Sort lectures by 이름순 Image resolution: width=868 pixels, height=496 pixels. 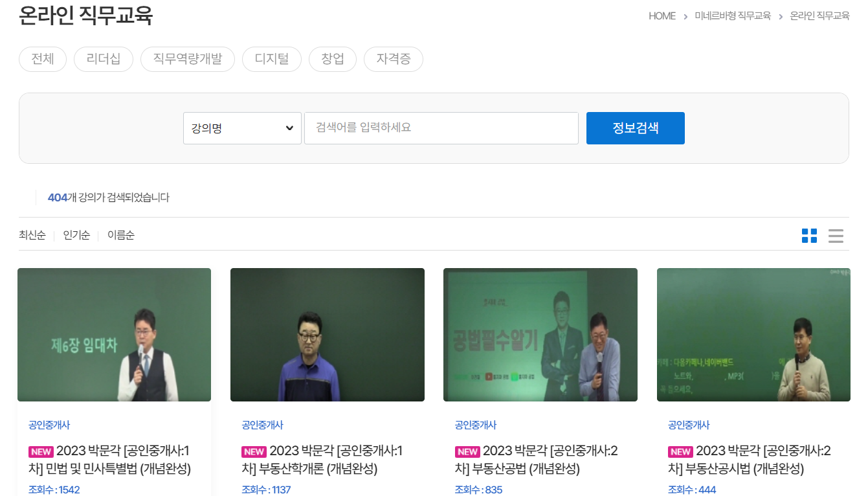click(x=121, y=235)
